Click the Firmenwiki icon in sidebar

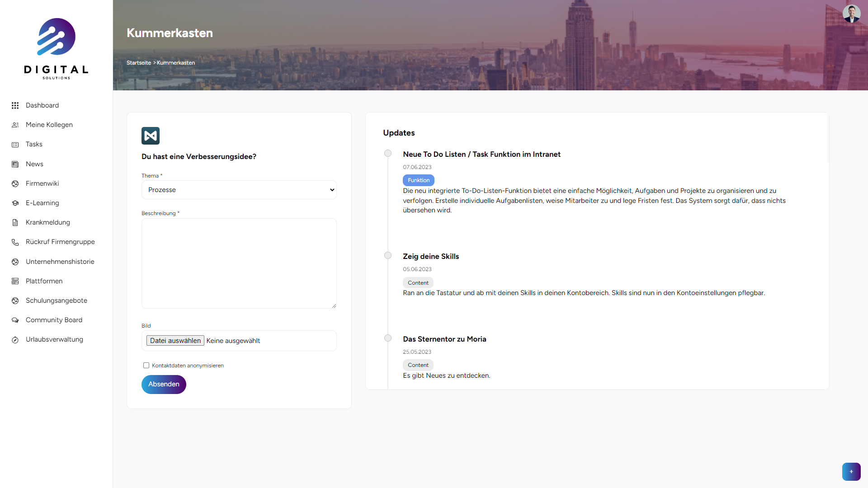[x=15, y=183]
